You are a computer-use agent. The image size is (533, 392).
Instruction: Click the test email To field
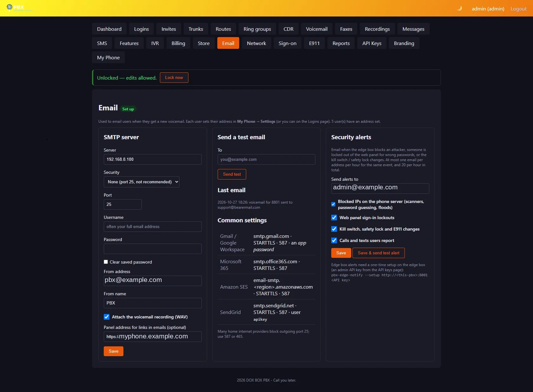click(266, 159)
